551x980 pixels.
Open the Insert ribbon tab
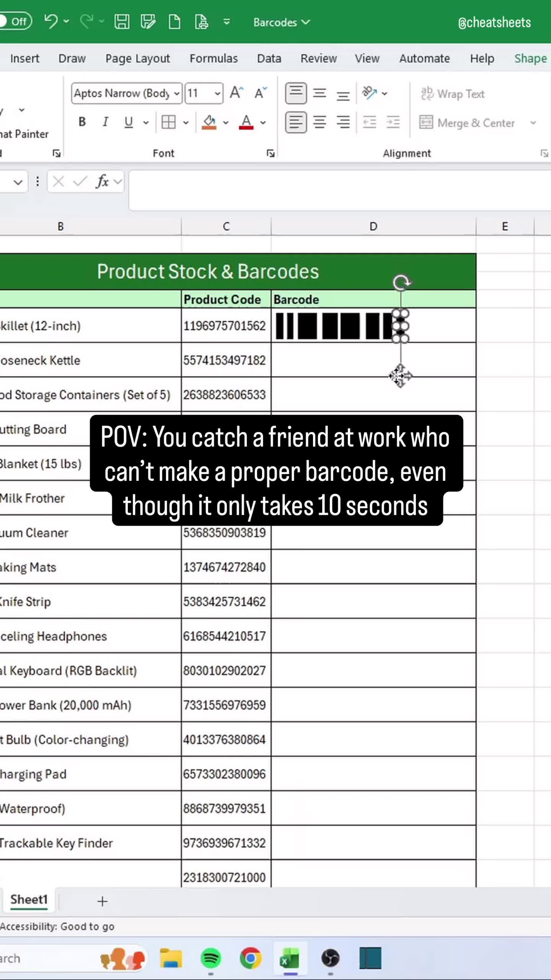[24, 58]
